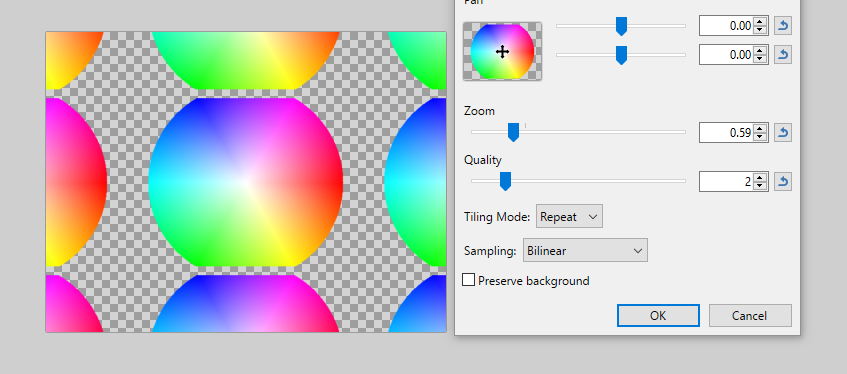Focus the Zoom 0.59 value field
Screen dimensions: 847x374
pyautogui.click(x=726, y=132)
